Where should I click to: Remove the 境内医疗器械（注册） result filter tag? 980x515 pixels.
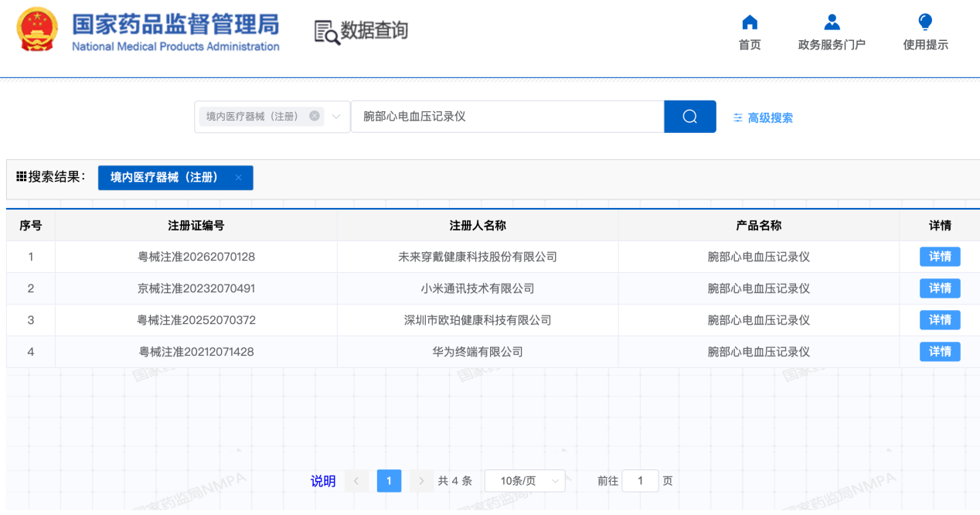(239, 178)
